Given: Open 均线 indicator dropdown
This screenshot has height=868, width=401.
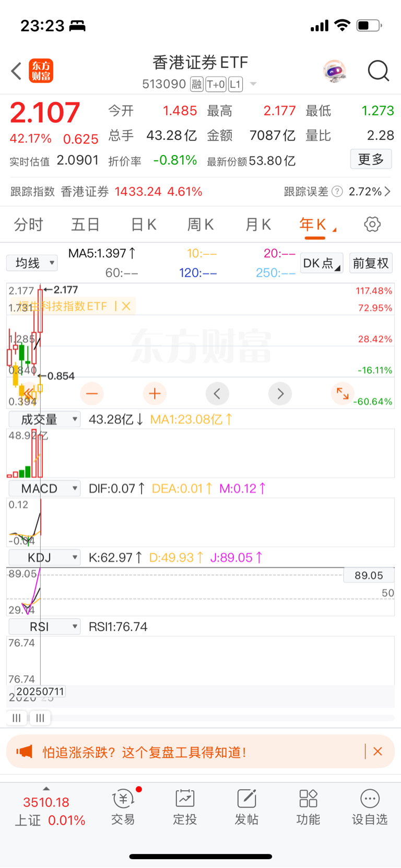Looking at the screenshot, I should [x=32, y=263].
